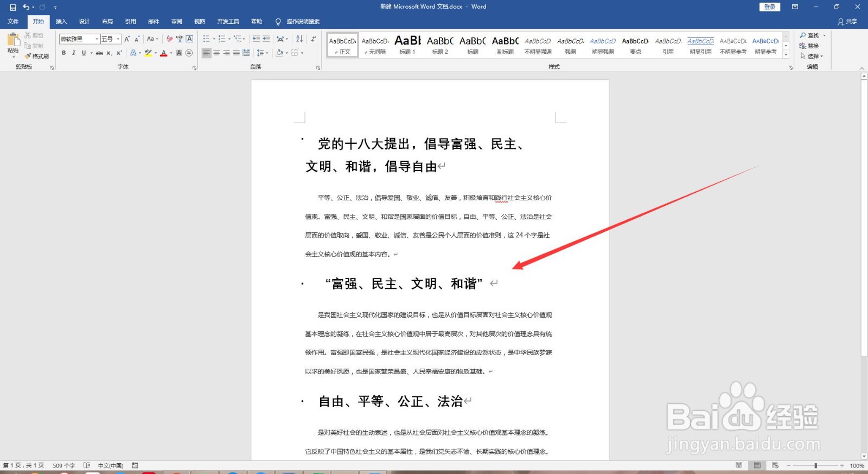This screenshot has width=868, height=474.
Task: Open the File (文件) tab
Action: tap(13, 21)
